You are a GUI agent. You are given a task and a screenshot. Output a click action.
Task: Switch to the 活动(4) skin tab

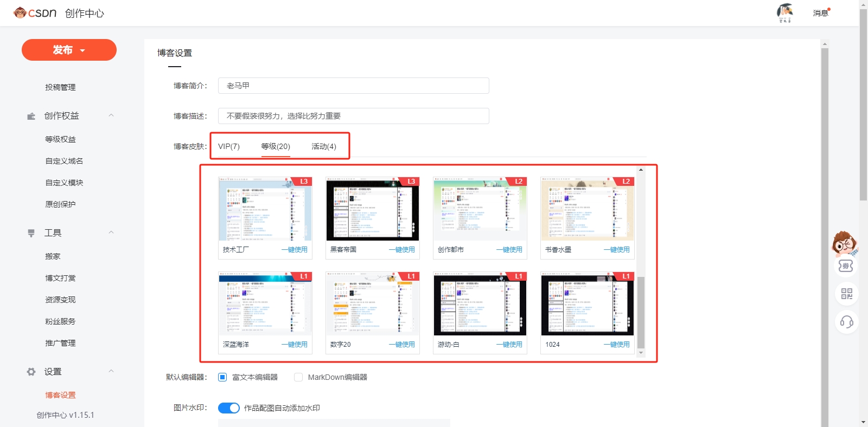click(x=324, y=146)
